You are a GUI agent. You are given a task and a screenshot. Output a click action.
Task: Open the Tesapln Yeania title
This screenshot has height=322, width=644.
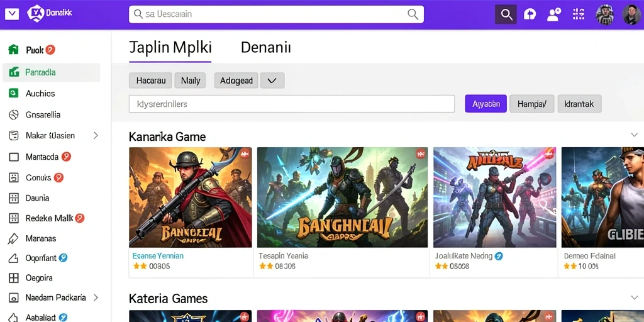pos(284,255)
